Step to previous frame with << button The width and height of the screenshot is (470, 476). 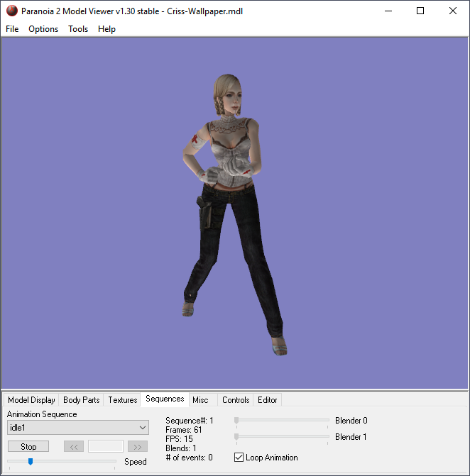click(x=74, y=446)
